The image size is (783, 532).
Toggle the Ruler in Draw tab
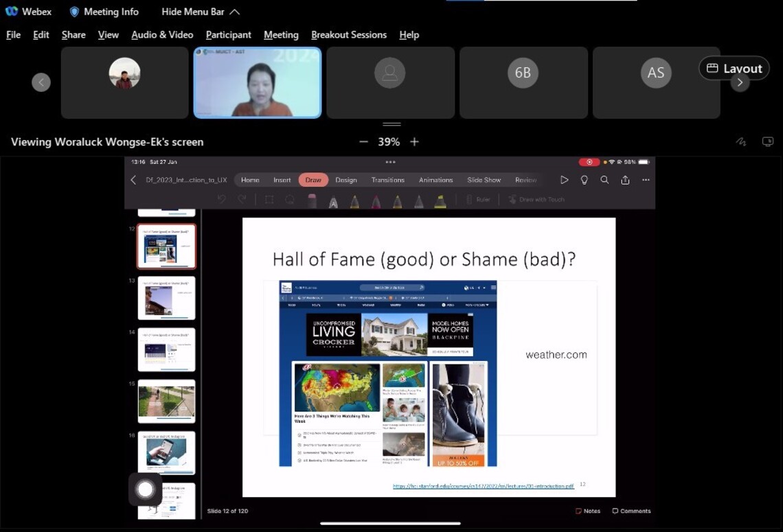click(477, 200)
